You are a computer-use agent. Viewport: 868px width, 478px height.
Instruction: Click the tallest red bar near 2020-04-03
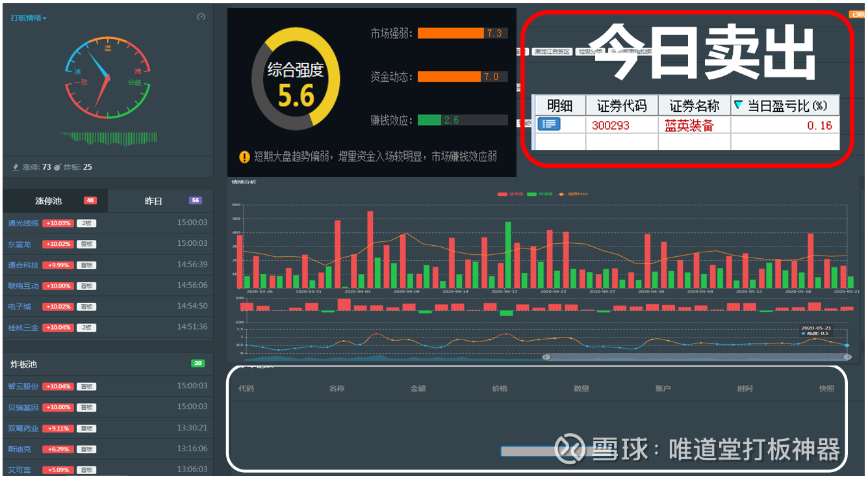[x=370, y=250]
